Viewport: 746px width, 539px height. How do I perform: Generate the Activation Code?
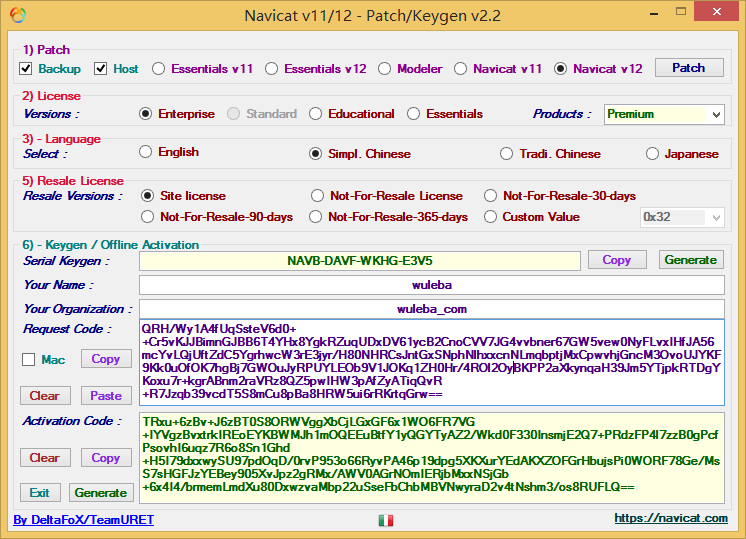pyautogui.click(x=101, y=492)
